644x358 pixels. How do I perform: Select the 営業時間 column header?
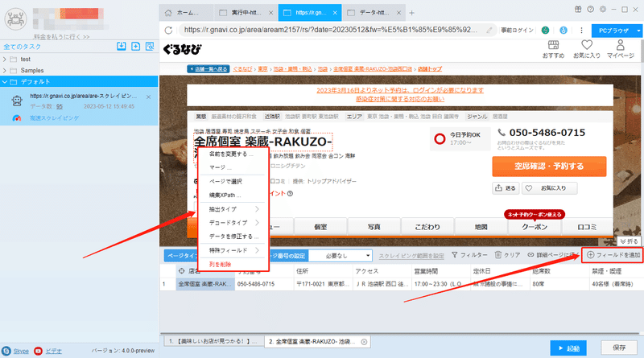(441, 271)
